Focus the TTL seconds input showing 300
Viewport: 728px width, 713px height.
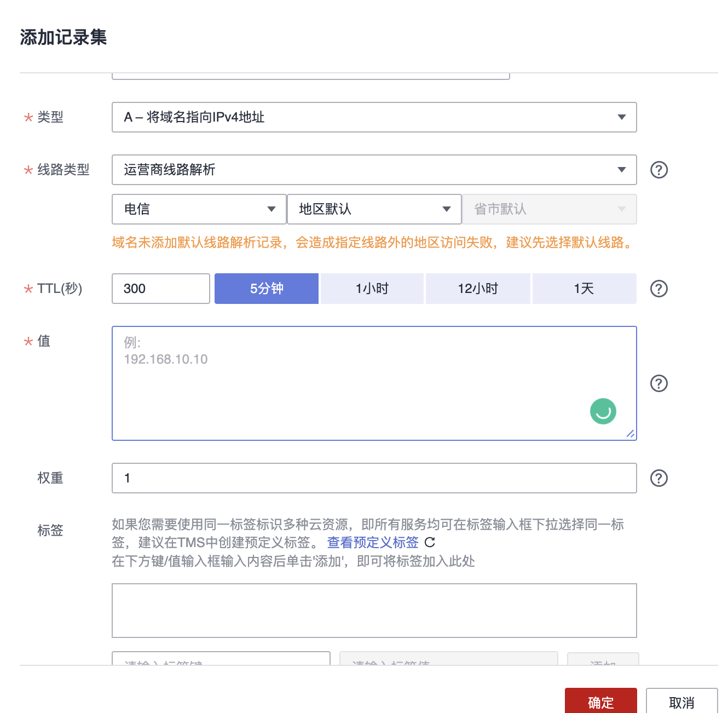click(160, 289)
